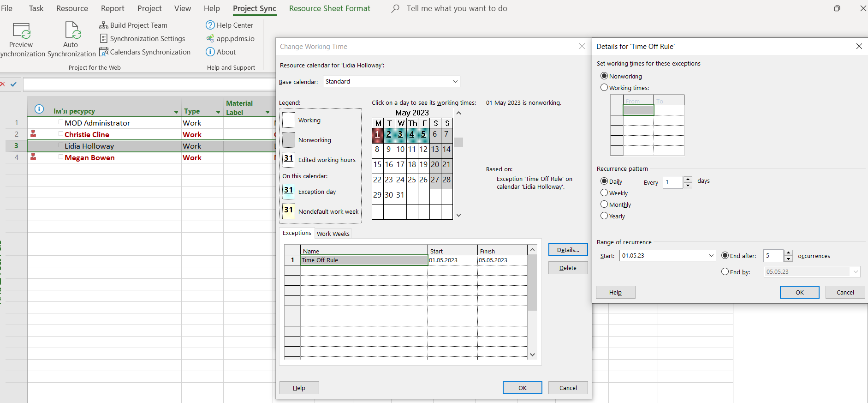Select the Working times radio button

click(x=604, y=88)
